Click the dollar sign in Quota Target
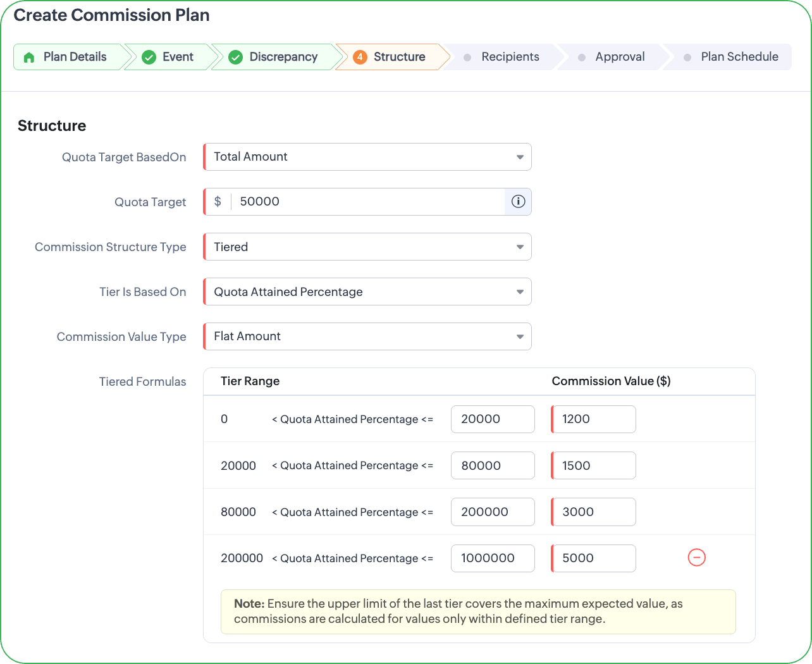 tap(218, 202)
